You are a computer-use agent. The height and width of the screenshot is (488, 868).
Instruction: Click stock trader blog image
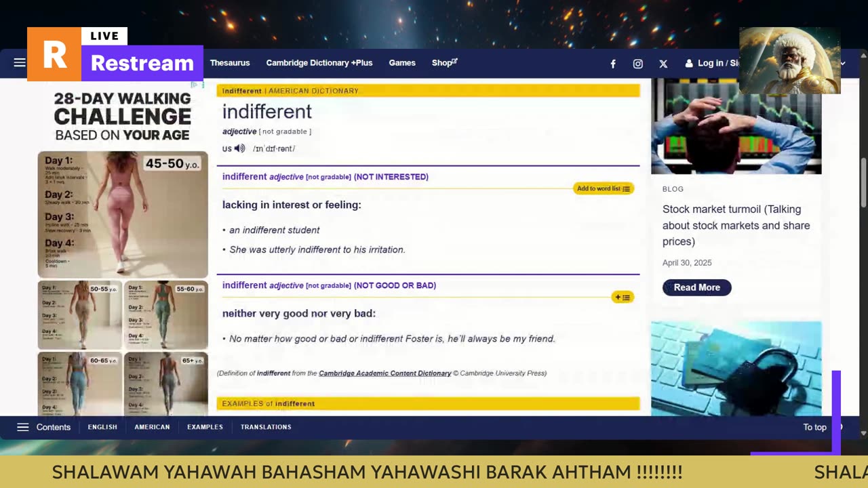(736, 126)
